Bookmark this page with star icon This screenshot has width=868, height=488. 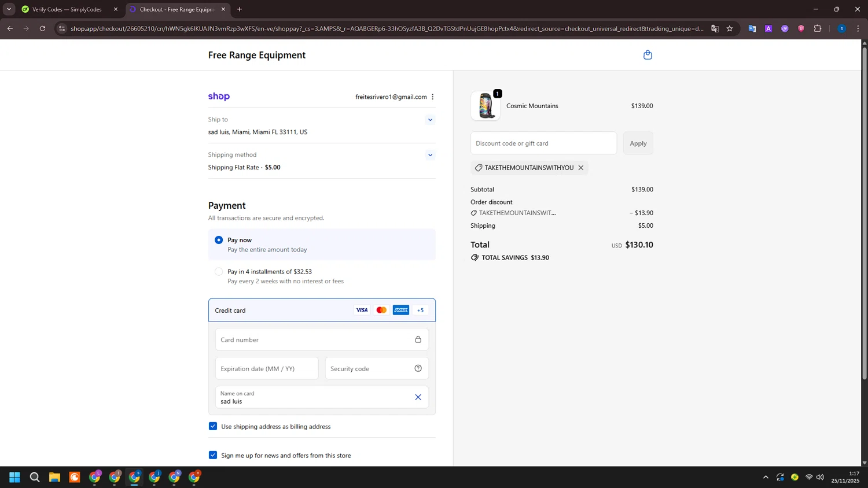click(730, 28)
